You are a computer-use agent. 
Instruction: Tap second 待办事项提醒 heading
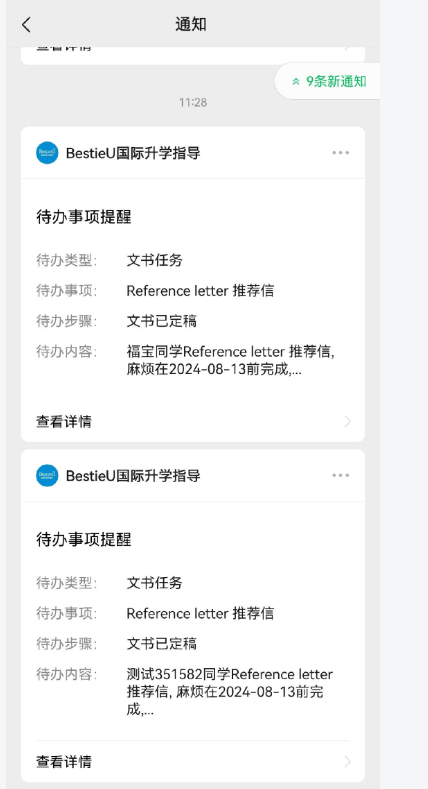[x=84, y=540]
